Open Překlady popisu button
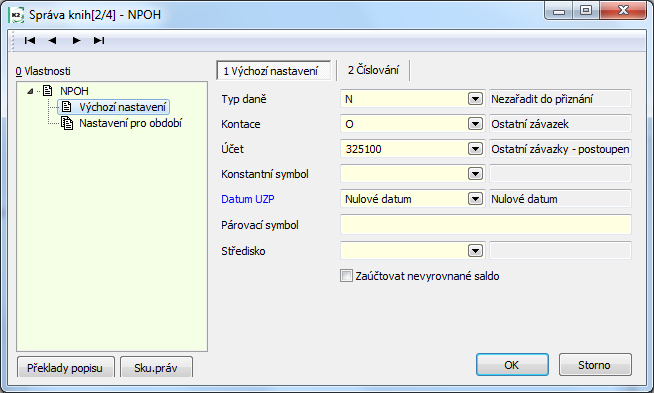 tap(65, 367)
